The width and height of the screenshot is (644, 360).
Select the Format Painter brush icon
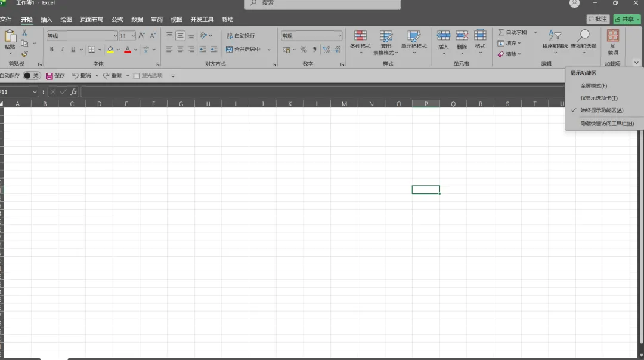click(x=24, y=54)
